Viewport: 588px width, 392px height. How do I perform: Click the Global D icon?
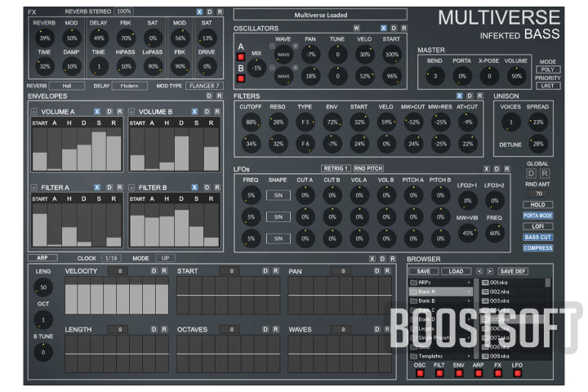531,173
